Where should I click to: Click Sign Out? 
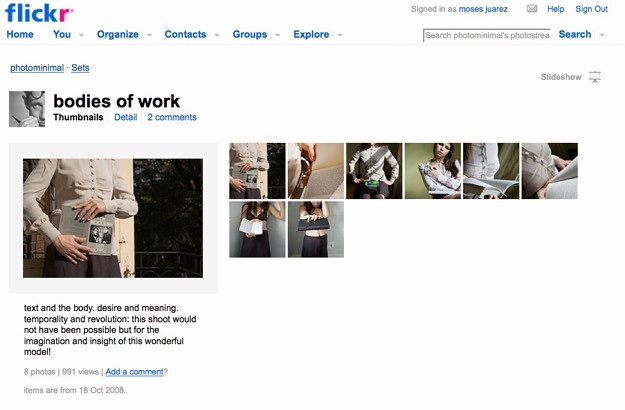click(592, 9)
